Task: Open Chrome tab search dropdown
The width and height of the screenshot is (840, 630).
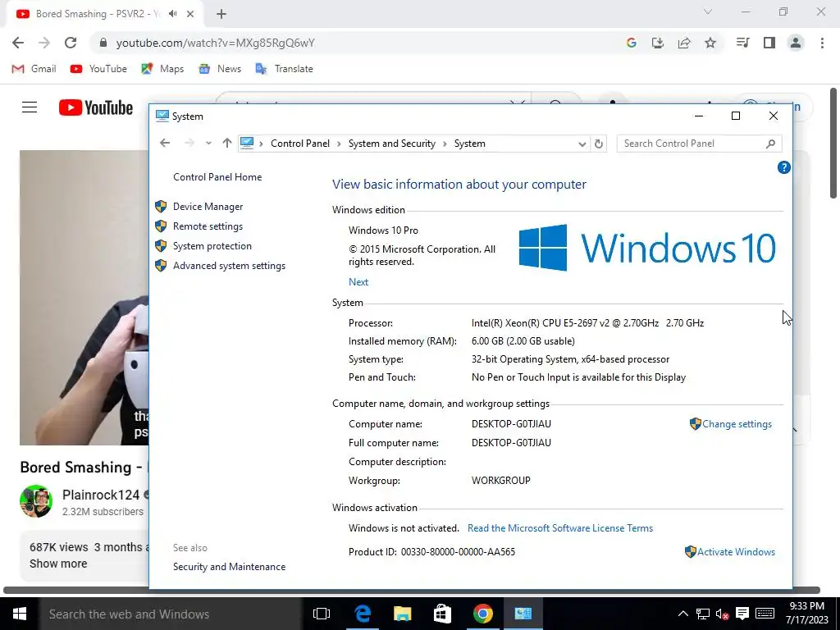Action: [x=708, y=11]
